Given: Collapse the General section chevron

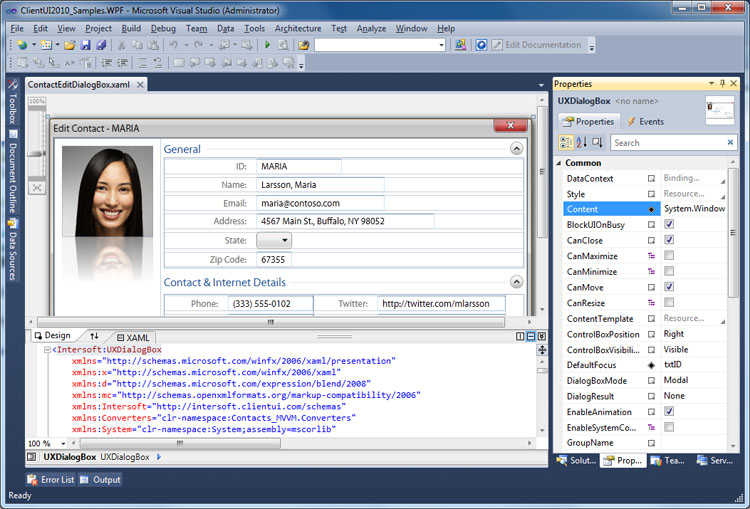Looking at the screenshot, I should 516,149.
